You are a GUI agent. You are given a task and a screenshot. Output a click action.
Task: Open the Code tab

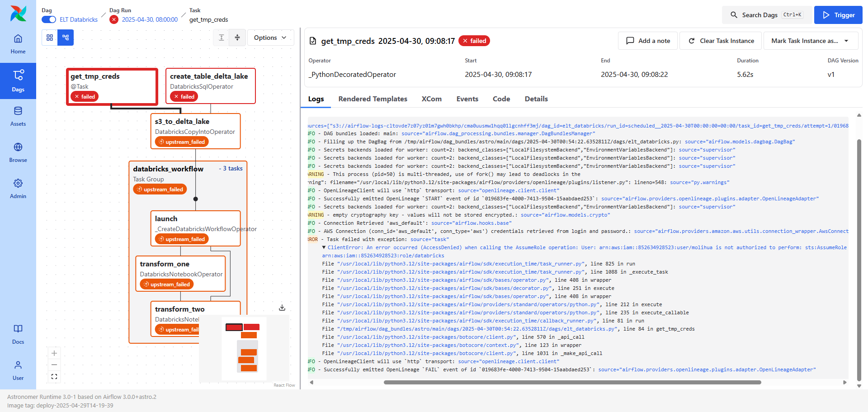point(501,99)
